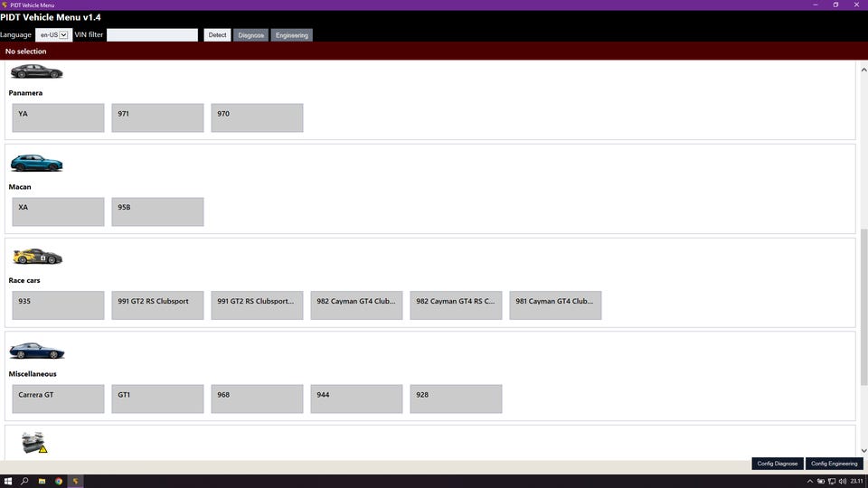Click the PIDT app taskbar icon

click(76, 482)
